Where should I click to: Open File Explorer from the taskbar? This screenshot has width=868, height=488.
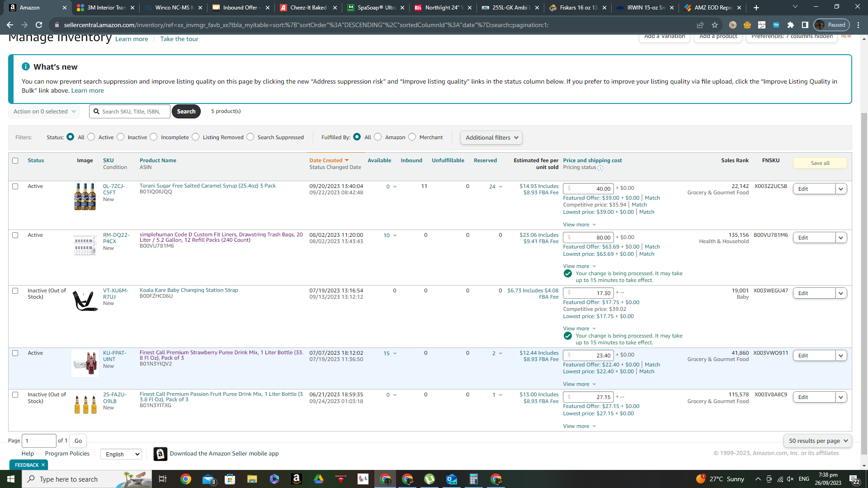[252, 479]
